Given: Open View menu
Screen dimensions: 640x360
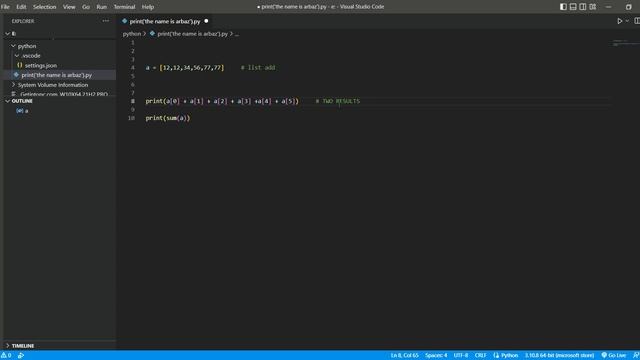Looking at the screenshot, I should tap(69, 7).
